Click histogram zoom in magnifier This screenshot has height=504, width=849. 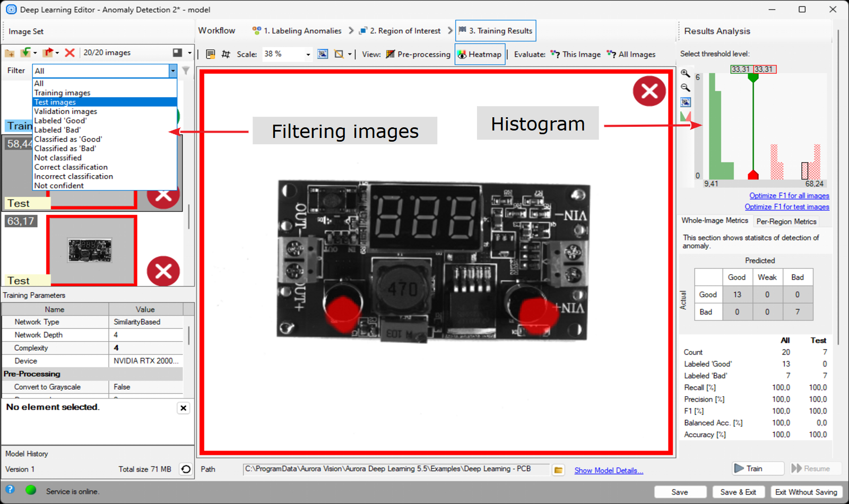pyautogui.click(x=686, y=73)
